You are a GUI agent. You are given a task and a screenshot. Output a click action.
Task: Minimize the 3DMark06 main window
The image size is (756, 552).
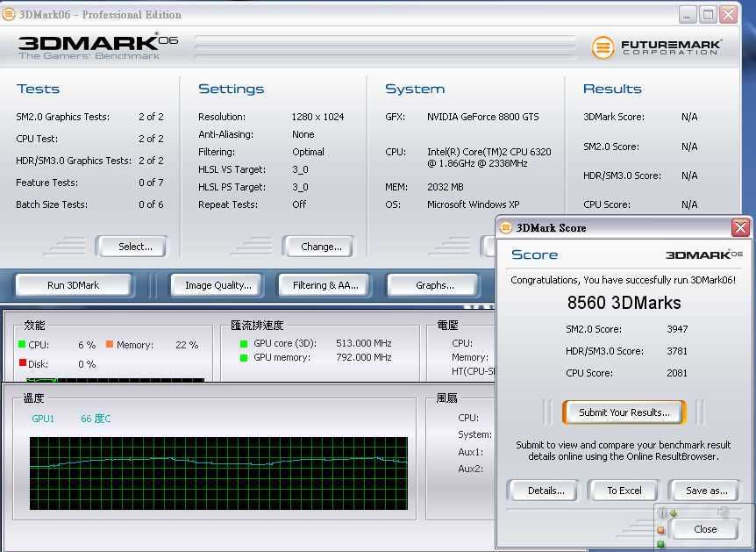point(688,14)
